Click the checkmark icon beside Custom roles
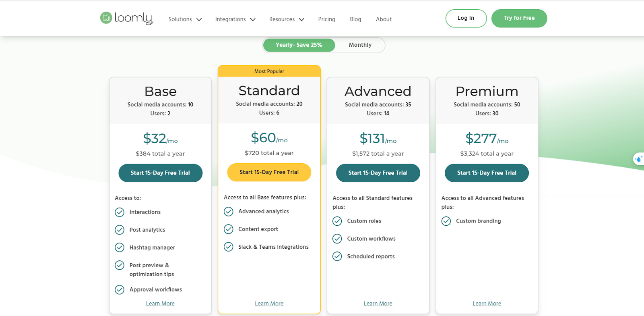 pyautogui.click(x=337, y=221)
